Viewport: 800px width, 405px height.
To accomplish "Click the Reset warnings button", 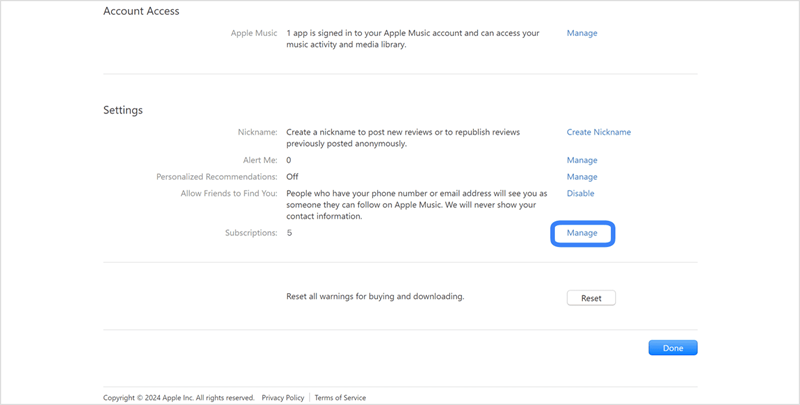I will click(591, 298).
